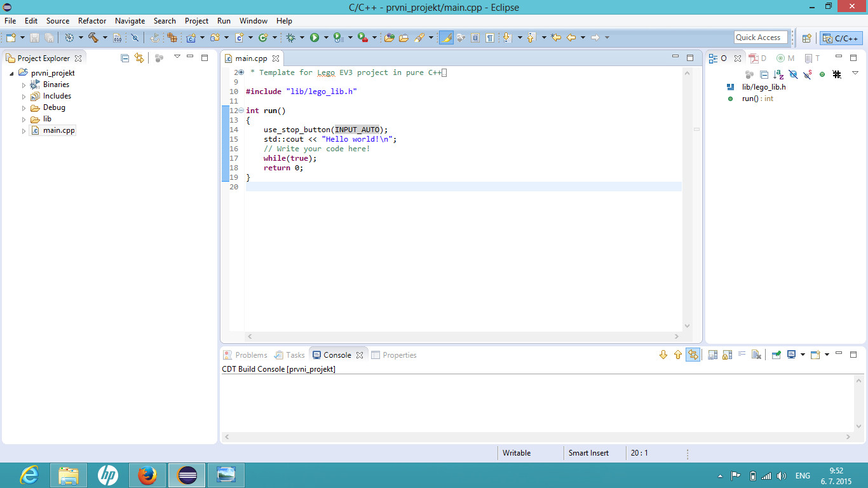The width and height of the screenshot is (868, 488).
Task: Expand the Includes folder in project tree
Action: point(24,97)
